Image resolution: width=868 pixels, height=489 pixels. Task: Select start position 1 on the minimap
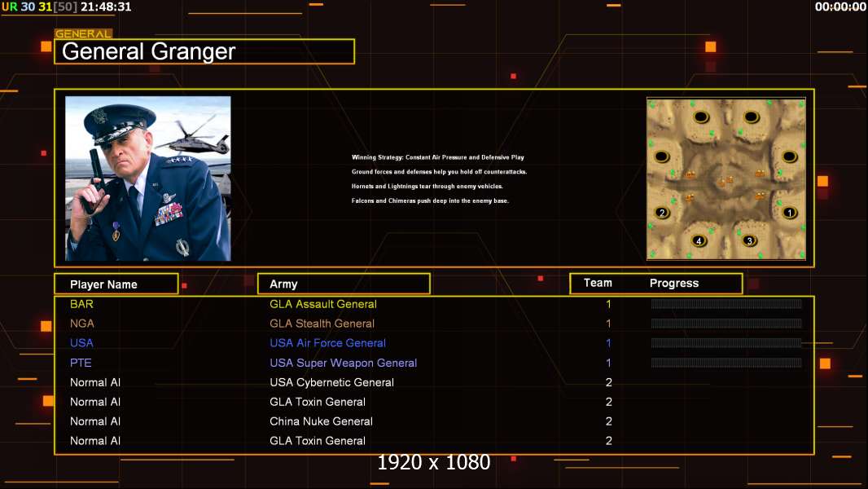coord(789,213)
